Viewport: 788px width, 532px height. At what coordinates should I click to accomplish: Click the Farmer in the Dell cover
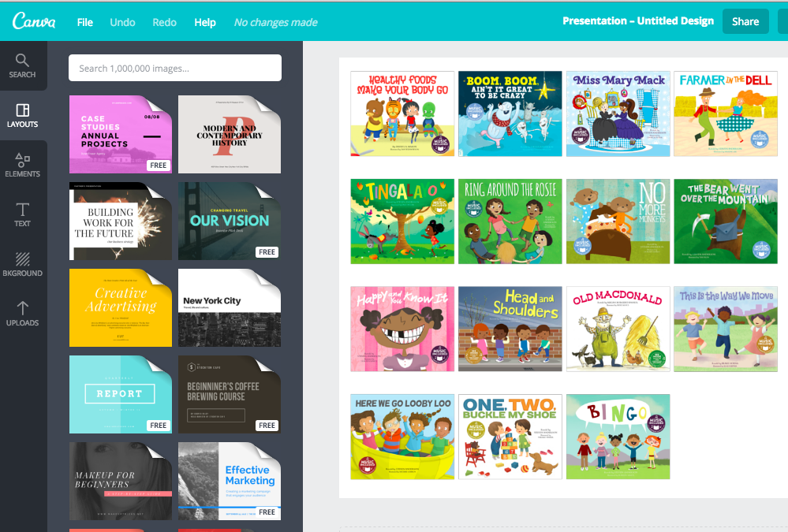coord(726,113)
